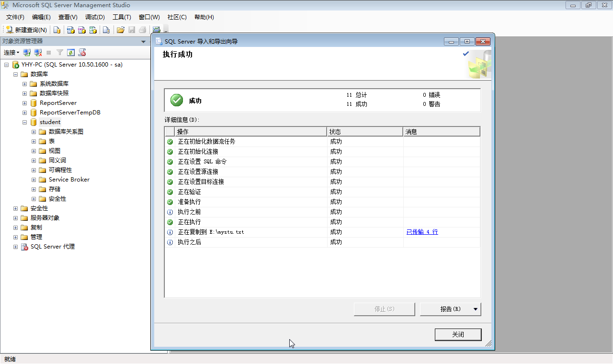Click the 消息 column header
Viewport: 613px width, 364px height.
pos(442,132)
